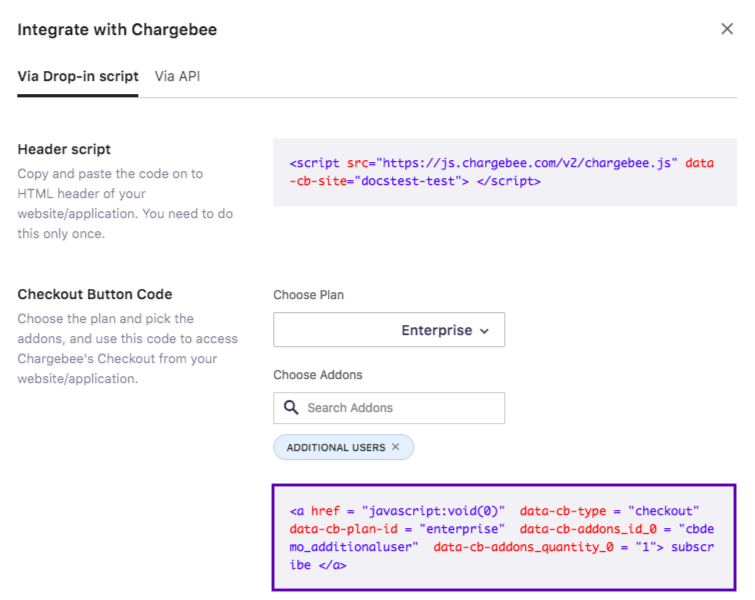Open the Choose Plan dropdown
The image size is (755, 600).
388,330
